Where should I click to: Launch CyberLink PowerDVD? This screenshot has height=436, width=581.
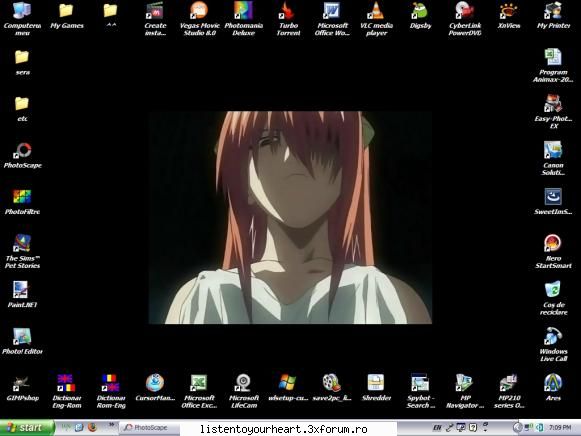tap(465, 19)
